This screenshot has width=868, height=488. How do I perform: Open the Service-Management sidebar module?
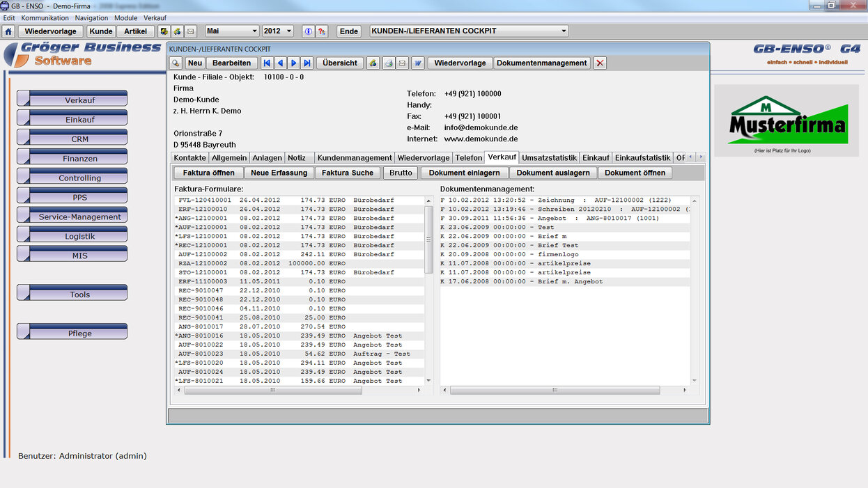(72, 216)
